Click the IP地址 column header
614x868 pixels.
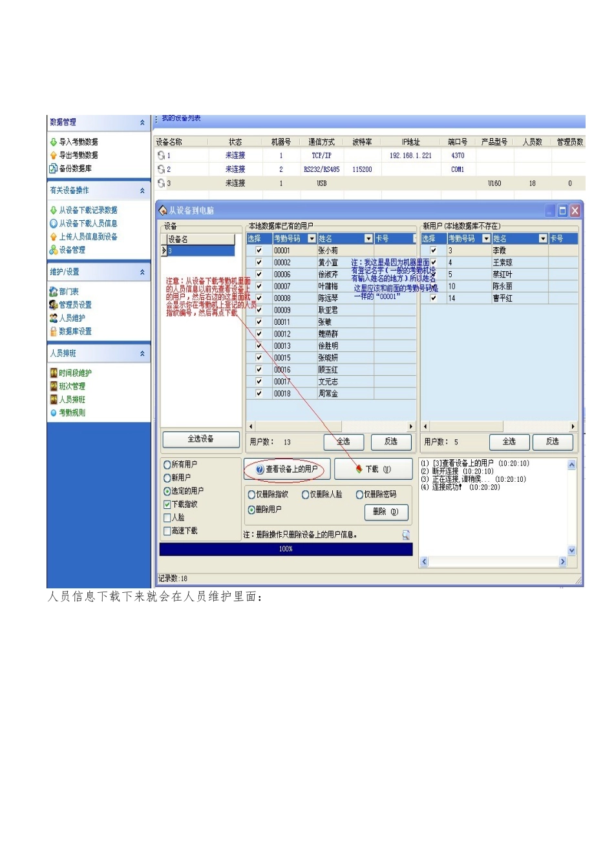click(411, 142)
